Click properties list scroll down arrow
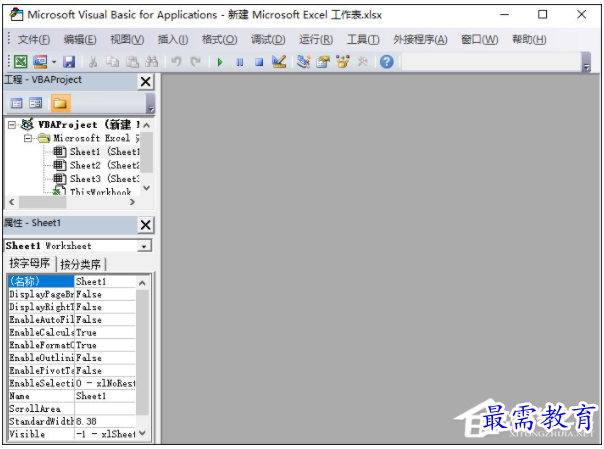This screenshot has height=449, width=604. click(x=142, y=433)
